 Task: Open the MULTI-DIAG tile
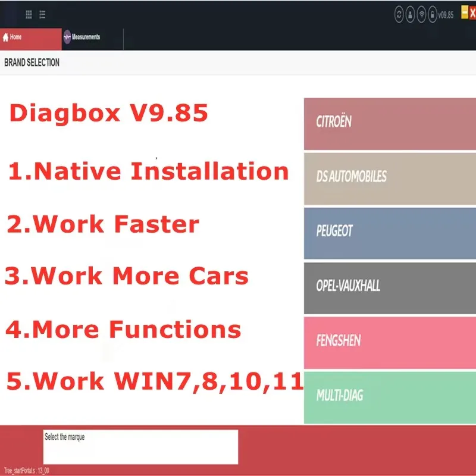coord(390,397)
